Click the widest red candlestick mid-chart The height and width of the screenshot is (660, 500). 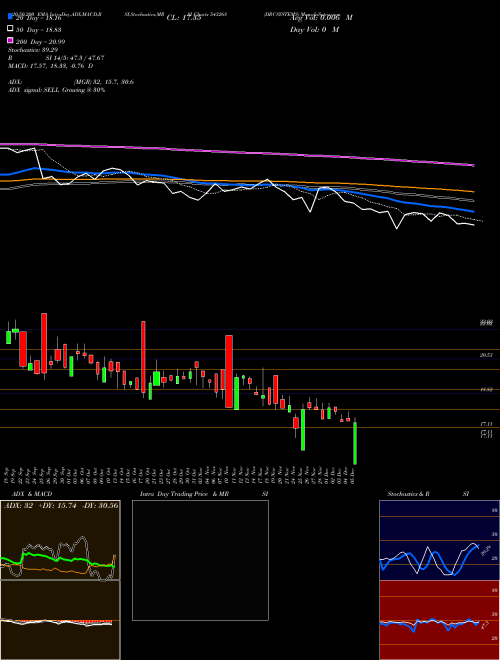tap(229, 371)
